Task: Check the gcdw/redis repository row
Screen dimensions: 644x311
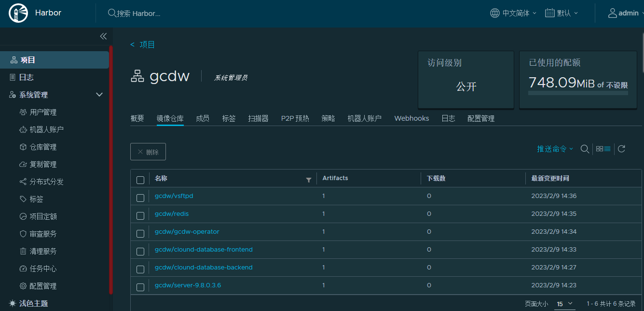Action: (x=140, y=215)
